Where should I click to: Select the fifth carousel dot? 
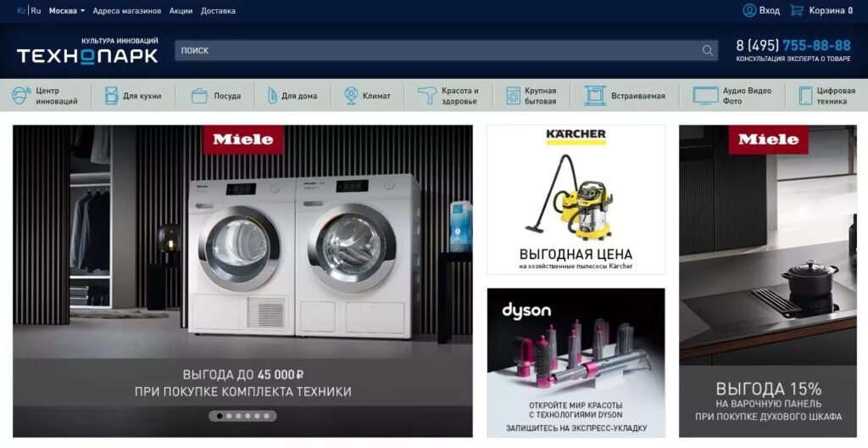(257, 416)
